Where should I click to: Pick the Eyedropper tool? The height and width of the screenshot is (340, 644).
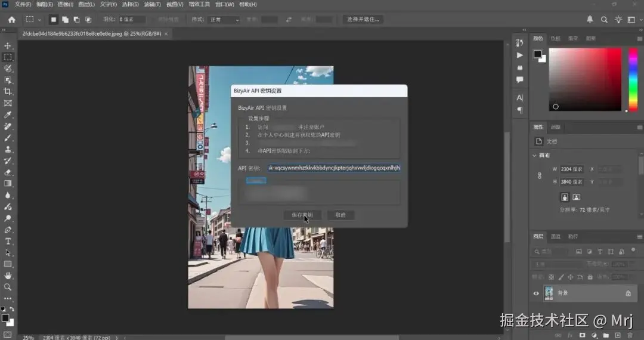8,115
